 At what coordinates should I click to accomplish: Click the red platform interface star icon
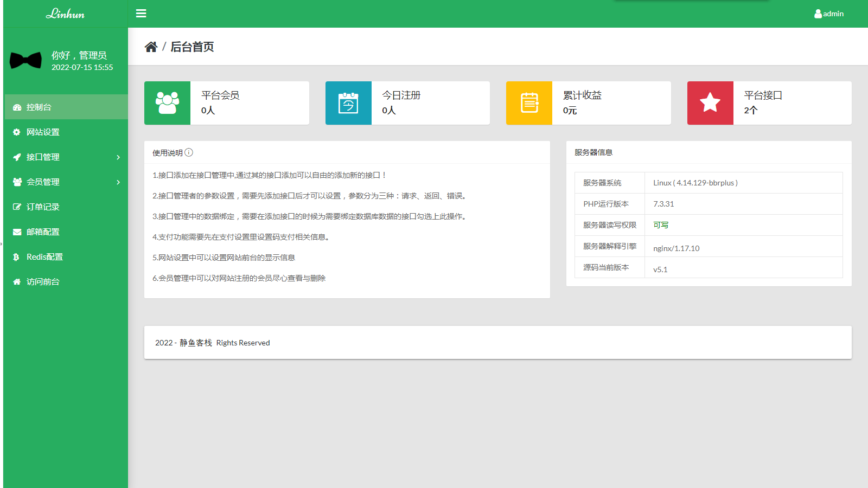710,103
